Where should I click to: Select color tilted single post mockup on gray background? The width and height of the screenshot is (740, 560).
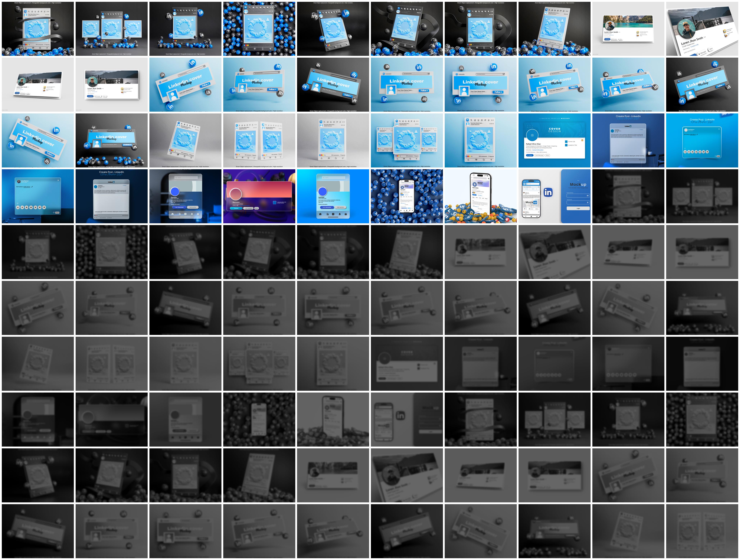tap(185, 140)
